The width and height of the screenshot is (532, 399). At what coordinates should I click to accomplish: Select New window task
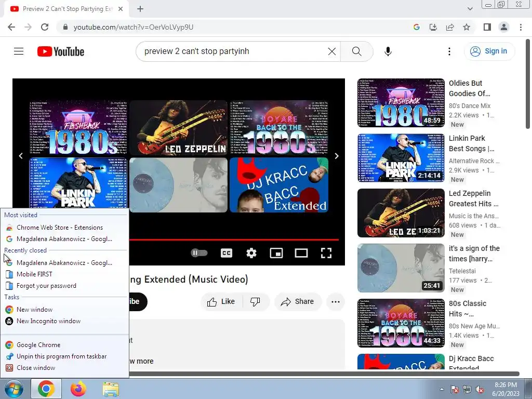point(64,310)
